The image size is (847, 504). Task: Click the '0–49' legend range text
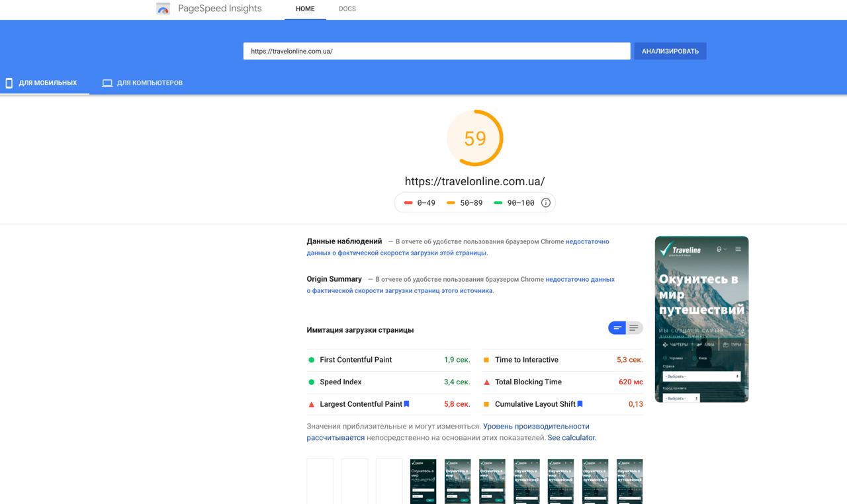426,203
